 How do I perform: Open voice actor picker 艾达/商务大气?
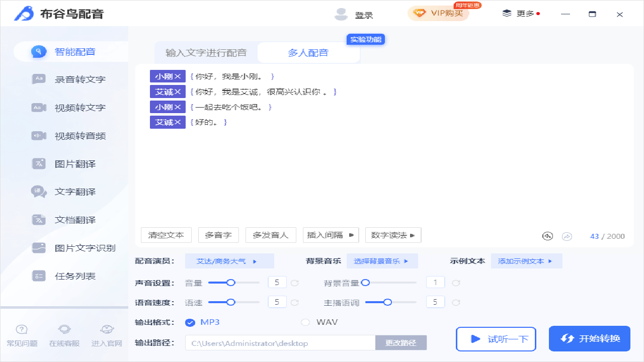(229, 260)
